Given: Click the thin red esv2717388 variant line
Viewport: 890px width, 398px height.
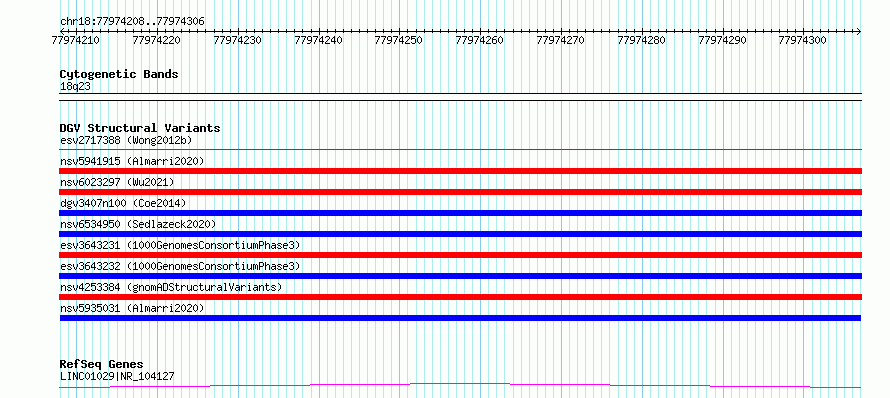Looking at the screenshot, I should (460, 150).
